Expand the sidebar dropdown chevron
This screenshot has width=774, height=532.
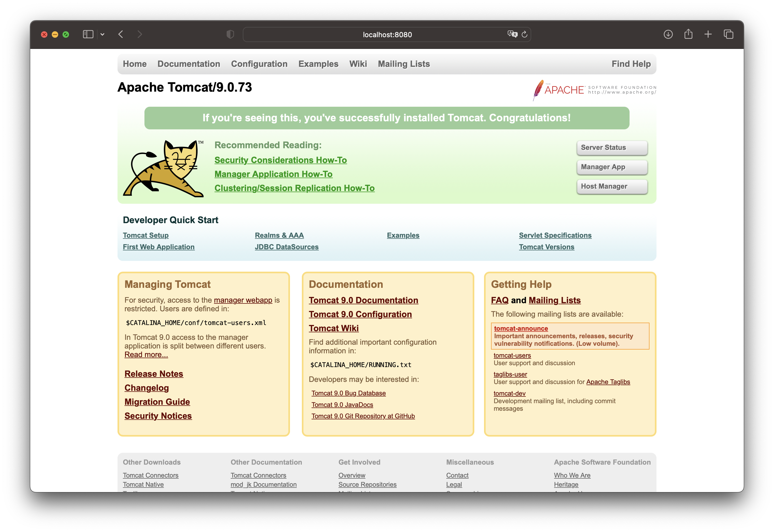tap(102, 34)
